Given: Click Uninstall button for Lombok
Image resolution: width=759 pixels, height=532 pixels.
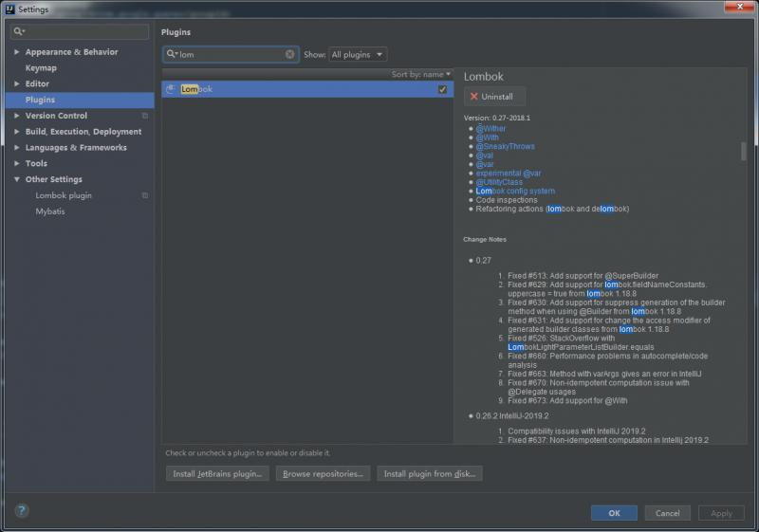Looking at the screenshot, I should coord(494,96).
